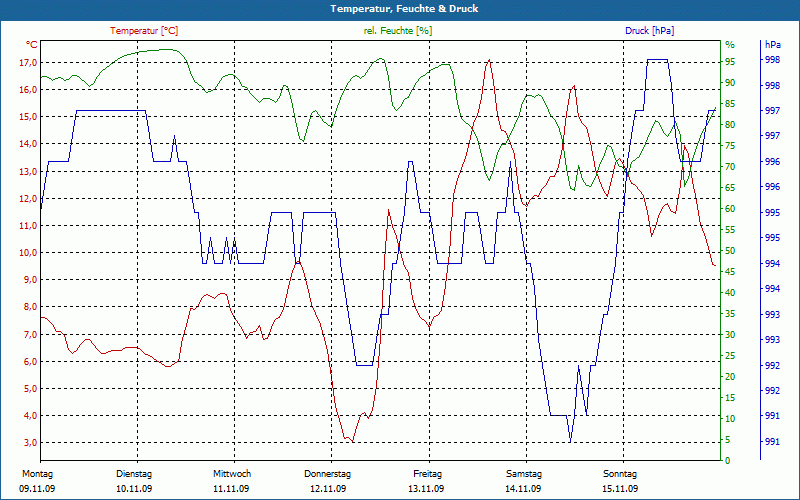Click green humidity axis value "30"
Viewport: 800px width, 500px height.
click(x=731, y=335)
